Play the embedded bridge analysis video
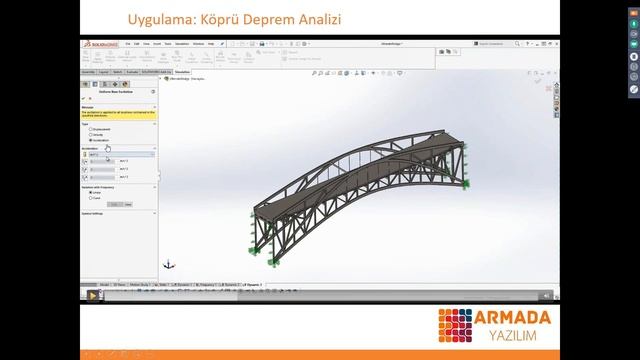 (x=92, y=296)
